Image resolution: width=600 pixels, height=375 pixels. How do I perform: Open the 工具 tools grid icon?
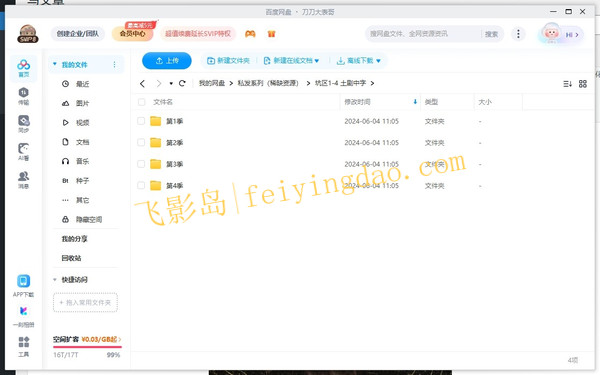(x=23, y=346)
